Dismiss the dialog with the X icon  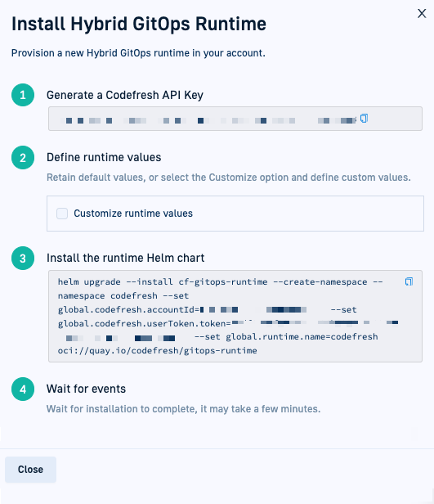point(422,13)
